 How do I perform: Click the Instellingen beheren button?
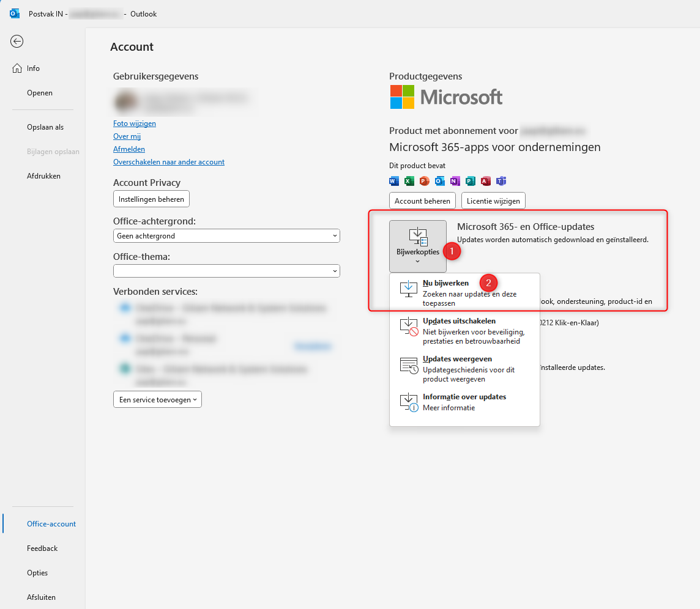tap(151, 199)
